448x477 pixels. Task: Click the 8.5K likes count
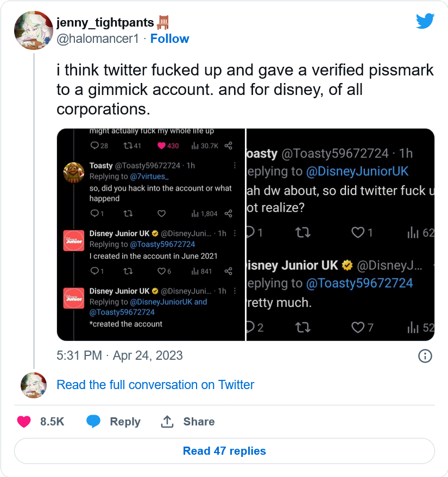point(53,422)
